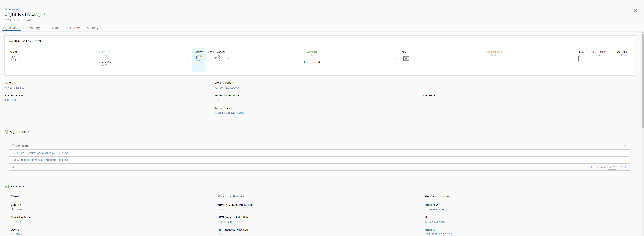This screenshot has width=644, height=236.
Task: Click the Significance column header
Action: [x=22, y=146]
